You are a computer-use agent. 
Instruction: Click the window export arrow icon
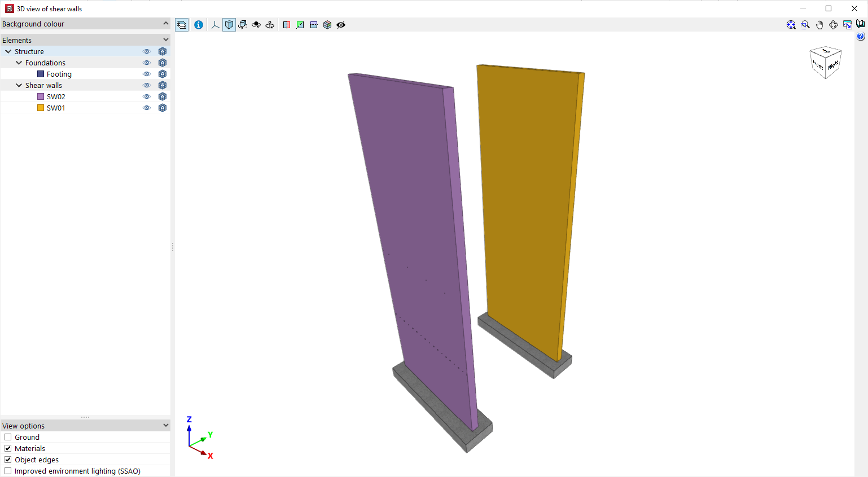pyautogui.click(x=848, y=25)
